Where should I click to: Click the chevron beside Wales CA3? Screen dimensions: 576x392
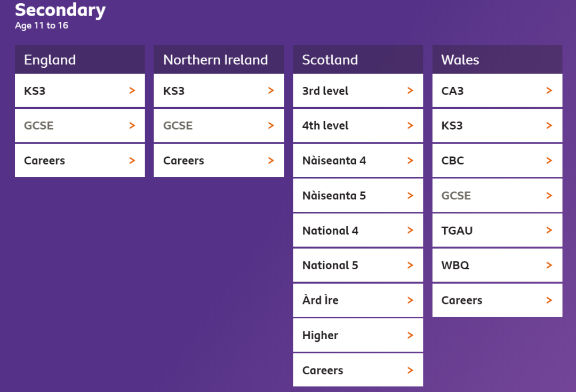pos(549,91)
